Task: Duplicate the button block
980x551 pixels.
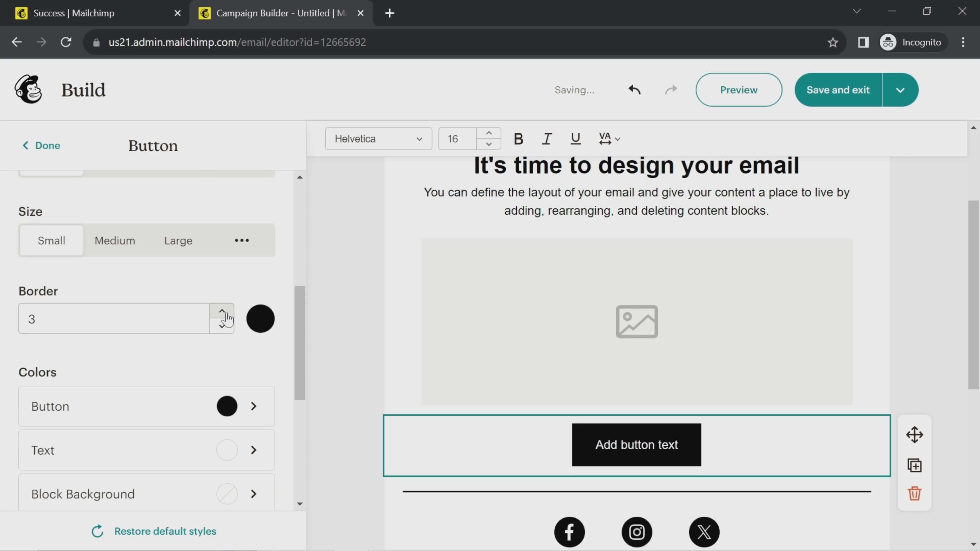Action: point(914,465)
